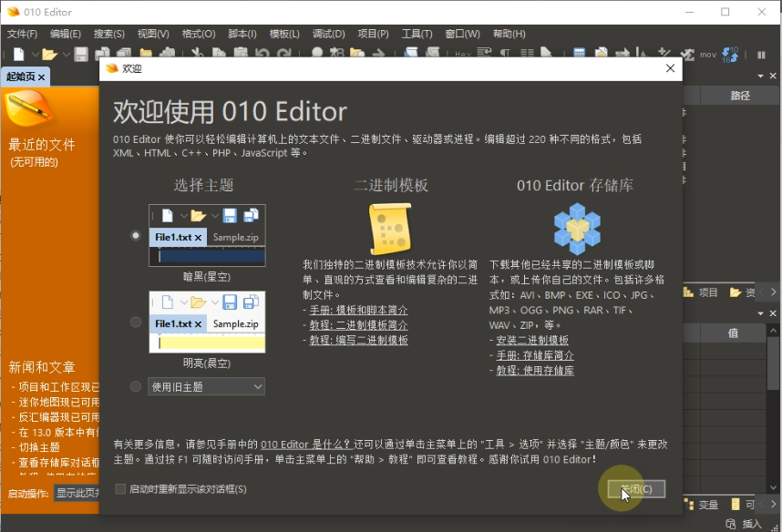Select the 使用旧主题 radio button
This screenshot has width=782, height=532.
point(135,386)
